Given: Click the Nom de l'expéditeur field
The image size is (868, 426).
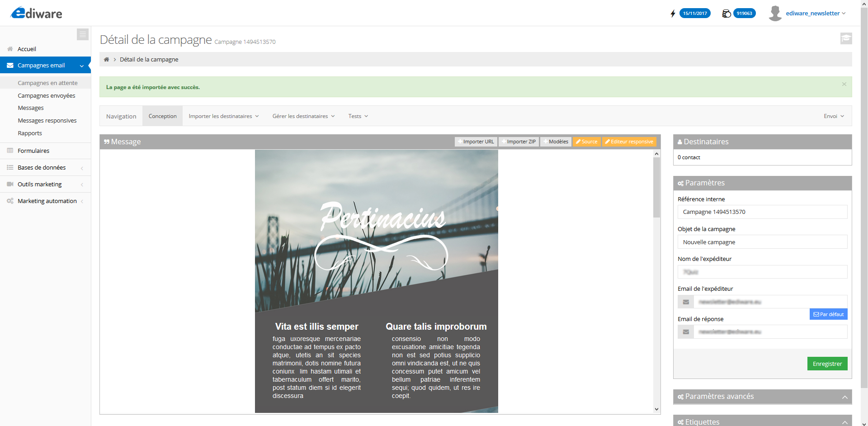Looking at the screenshot, I should (763, 272).
